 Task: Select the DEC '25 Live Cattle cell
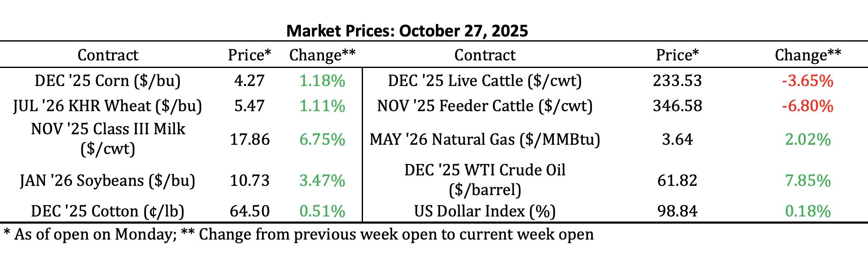coord(485,81)
